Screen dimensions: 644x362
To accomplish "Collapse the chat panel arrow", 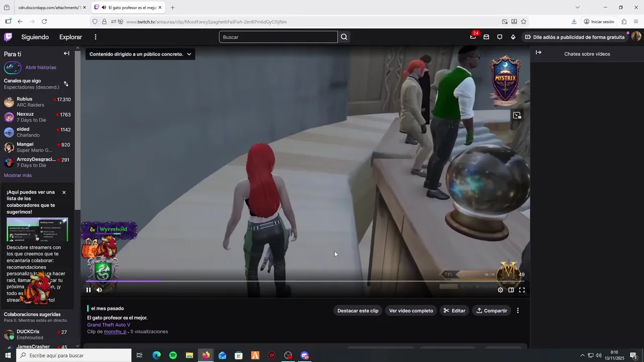I will click(x=538, y=53).
